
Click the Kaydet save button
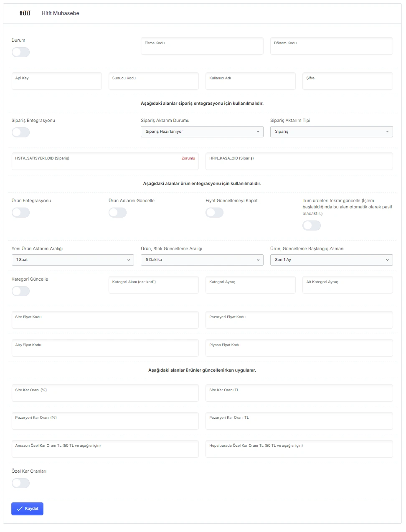pos(27,509)
